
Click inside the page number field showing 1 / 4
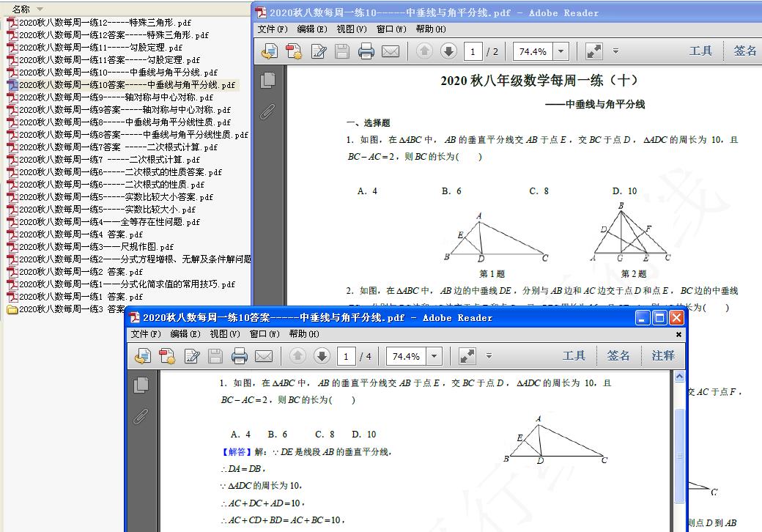point(347,356)
